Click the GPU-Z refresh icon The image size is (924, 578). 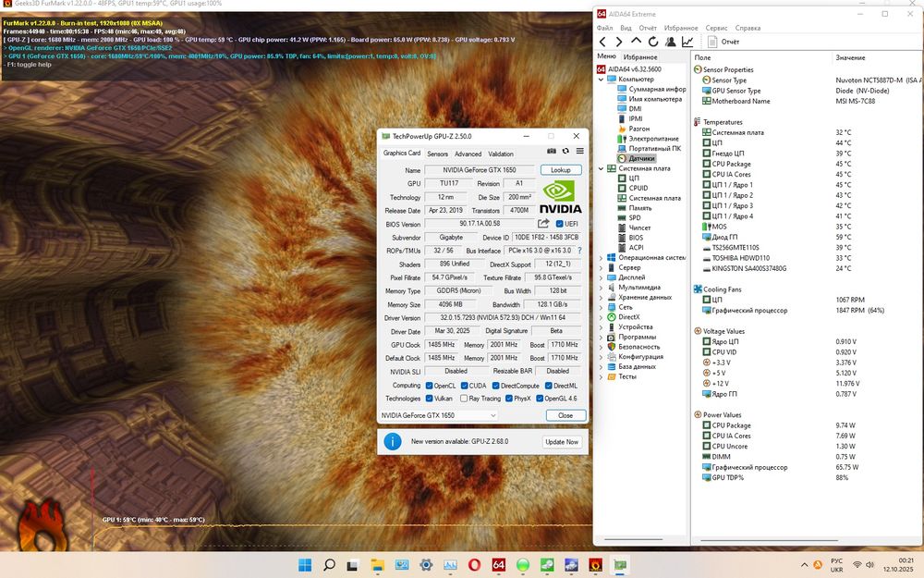565,151
